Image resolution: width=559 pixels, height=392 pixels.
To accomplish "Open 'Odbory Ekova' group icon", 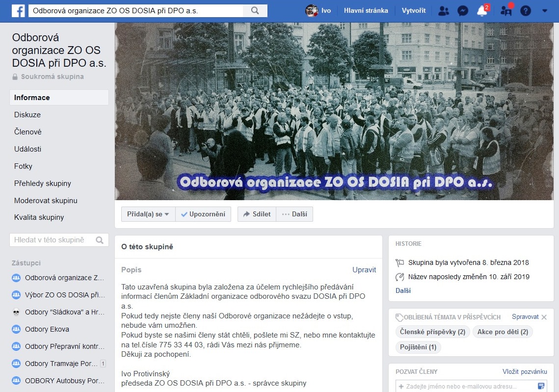I will 16,329.
